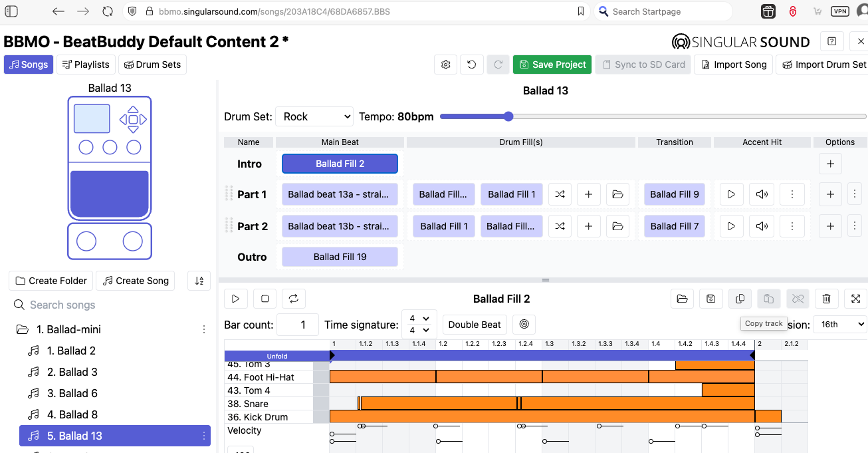Click the loop end marker at bar 2
The height and width of the screenshot is (453, 868).
753,356
